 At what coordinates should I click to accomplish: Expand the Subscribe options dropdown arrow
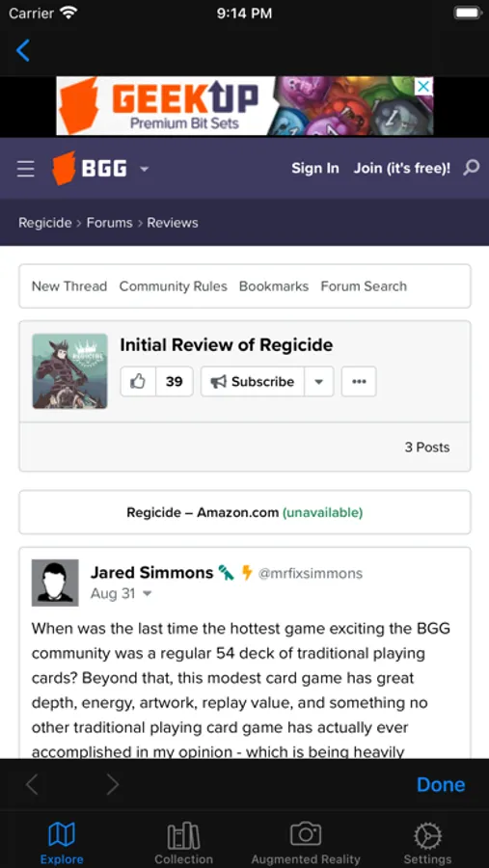(x=319, y=381)
